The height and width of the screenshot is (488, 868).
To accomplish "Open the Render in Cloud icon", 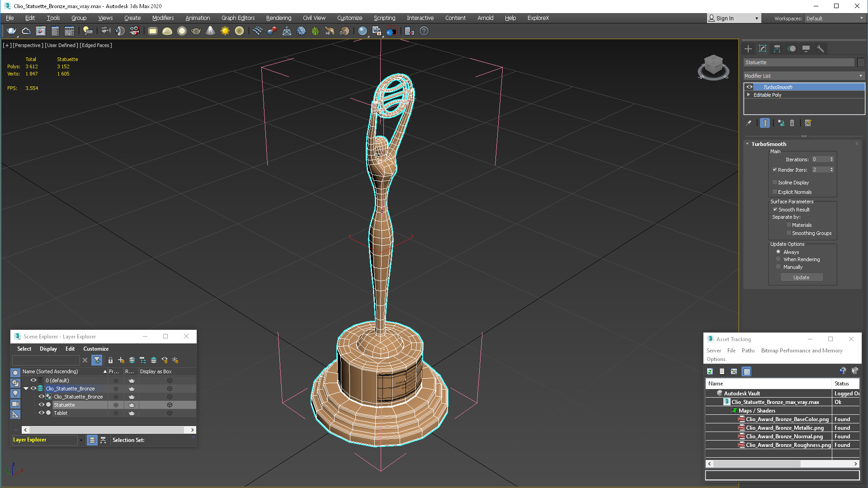I will tap(26, 31).
